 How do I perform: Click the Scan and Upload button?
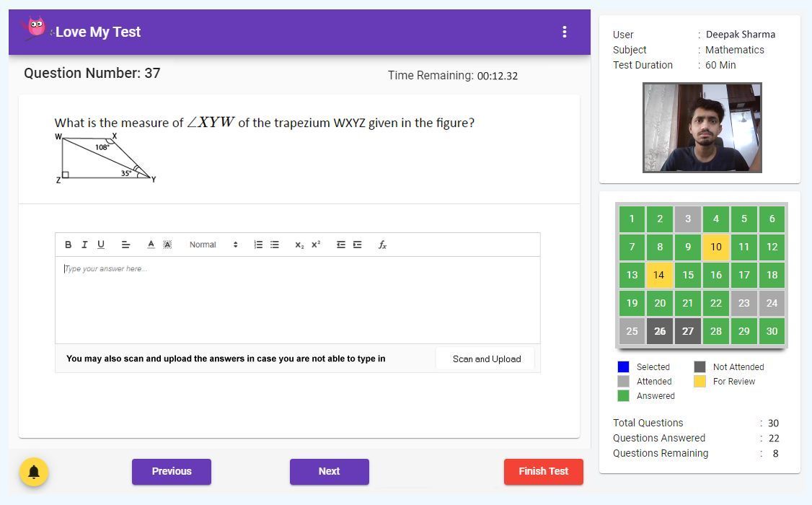pos(486,359)
